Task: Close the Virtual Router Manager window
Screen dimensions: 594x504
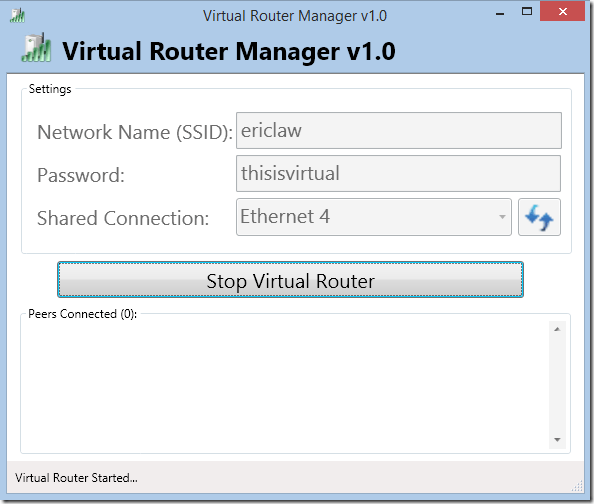Action: coord(563,12)
